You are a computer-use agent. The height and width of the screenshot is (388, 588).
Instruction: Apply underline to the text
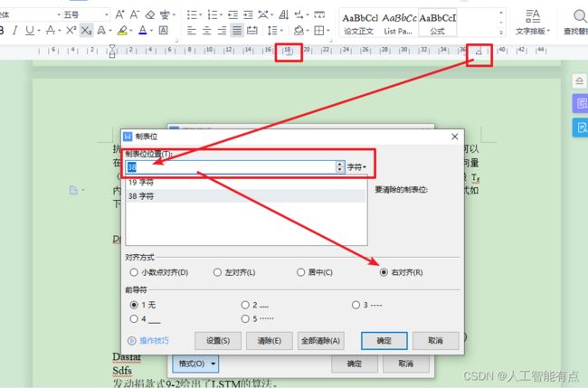(30, 31)
